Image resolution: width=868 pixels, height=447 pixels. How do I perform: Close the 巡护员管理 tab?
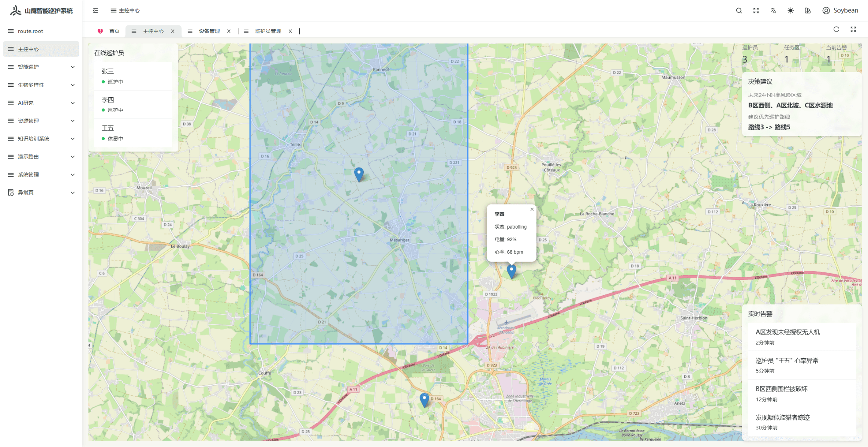coord(290,31)
